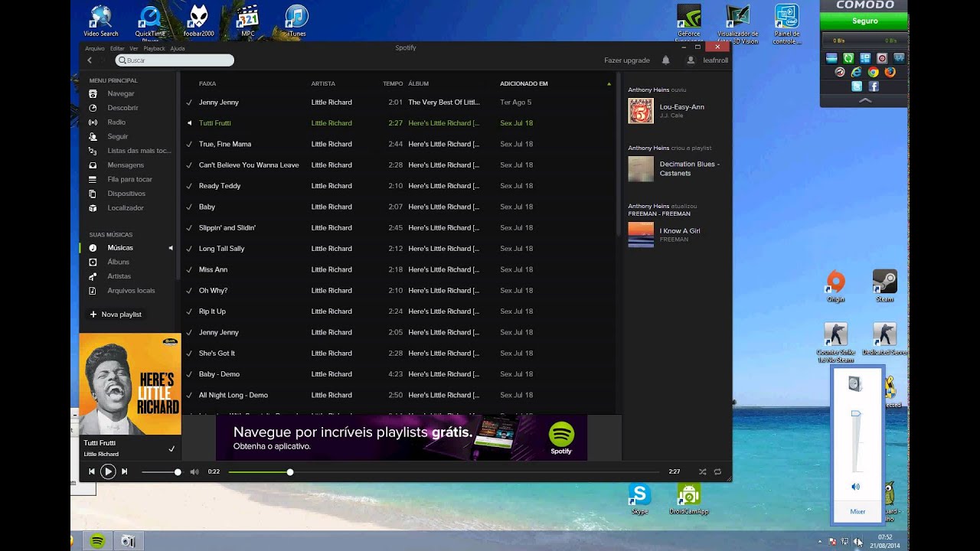Open Facebook from Comodo widget
980x551 pixels.
point(874,86)
